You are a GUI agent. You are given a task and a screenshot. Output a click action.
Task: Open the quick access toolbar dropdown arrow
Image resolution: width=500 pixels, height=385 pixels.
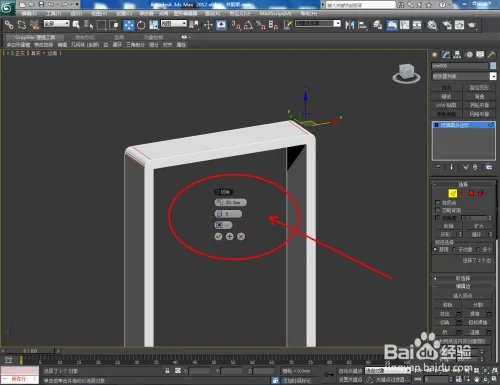pyautogui.click(x=77, y=5)
